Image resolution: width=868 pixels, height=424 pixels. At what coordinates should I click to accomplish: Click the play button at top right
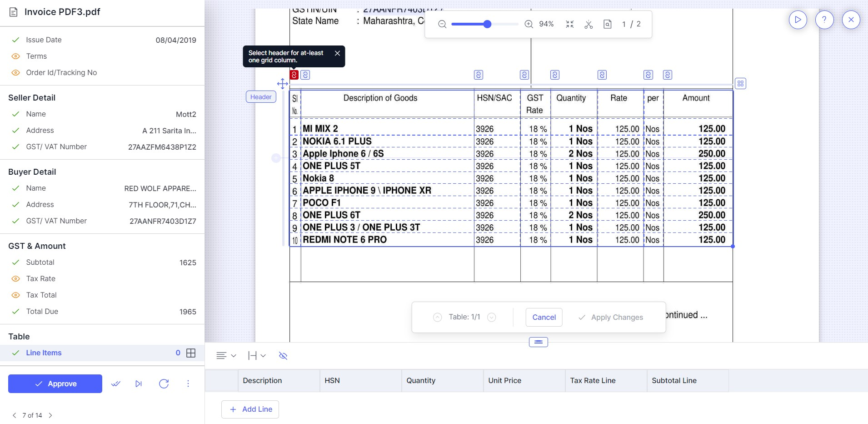pos(798,20)
